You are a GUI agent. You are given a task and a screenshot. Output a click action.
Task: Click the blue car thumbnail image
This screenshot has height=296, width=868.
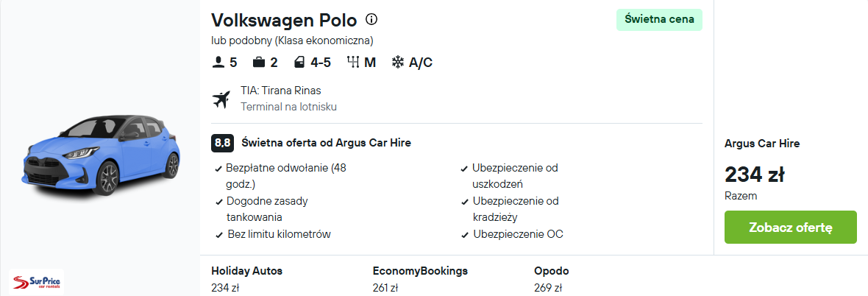[x=102, y=155]
